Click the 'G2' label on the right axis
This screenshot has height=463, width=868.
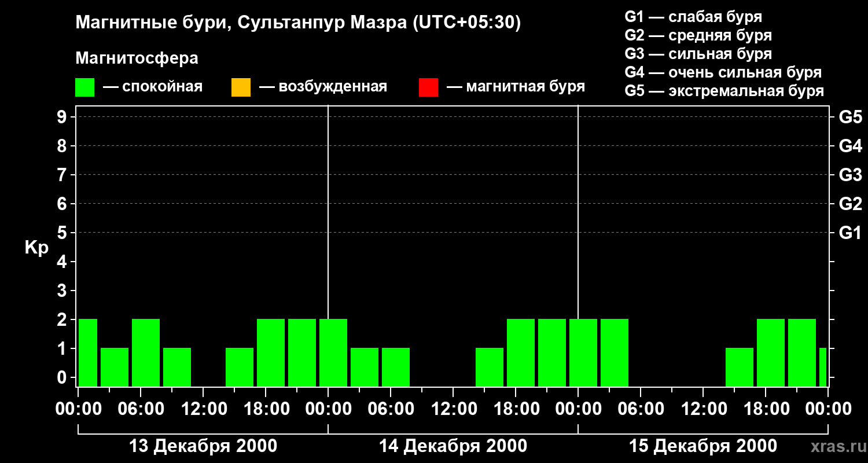[x=851, y=204]
